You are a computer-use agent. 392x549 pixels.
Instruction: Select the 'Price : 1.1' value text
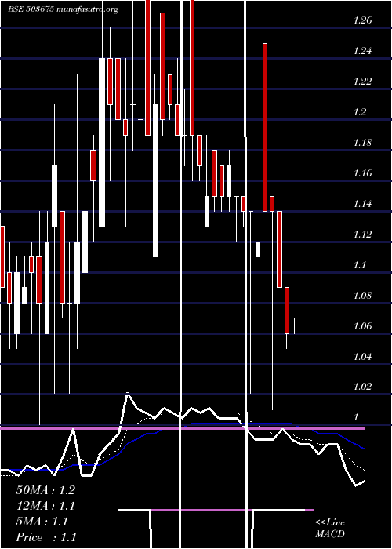45,537
